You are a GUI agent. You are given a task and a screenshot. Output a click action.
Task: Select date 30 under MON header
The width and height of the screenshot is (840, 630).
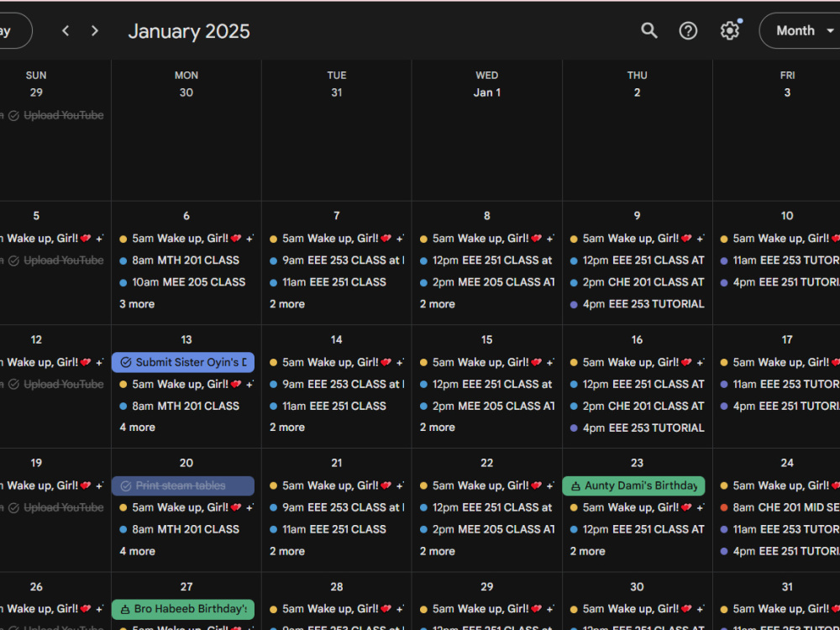click(186, 92)
